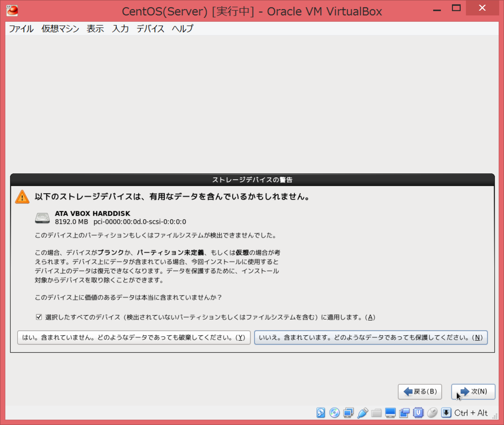The image size is (504, 425).
Task: Click ATA VBOX HARDDISK device name
Action: [x=93, y=214]
